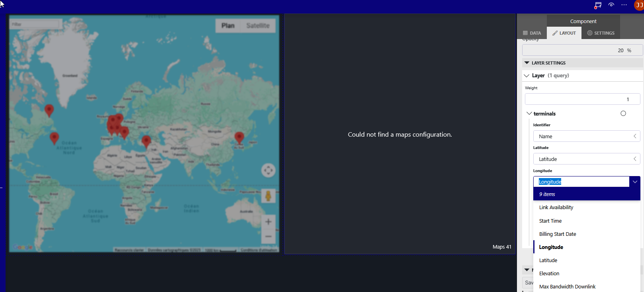
Task: Switch the map to Plan view
Action: (228, 25)
